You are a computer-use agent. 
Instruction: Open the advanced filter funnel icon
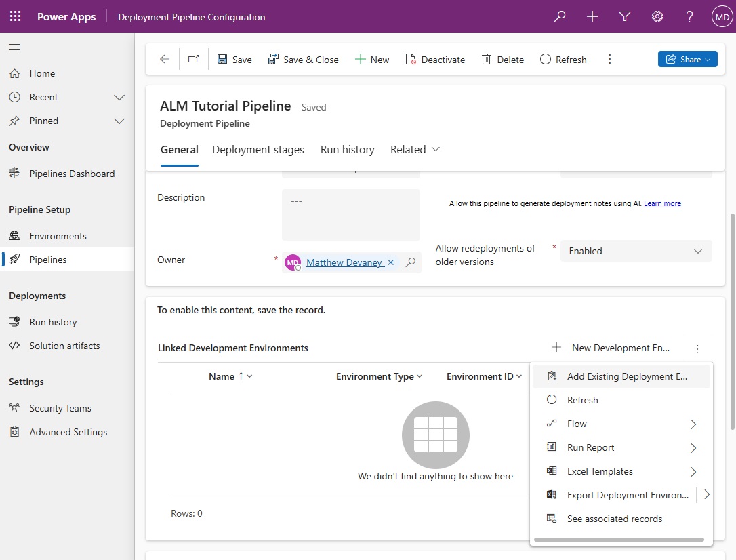625,16
